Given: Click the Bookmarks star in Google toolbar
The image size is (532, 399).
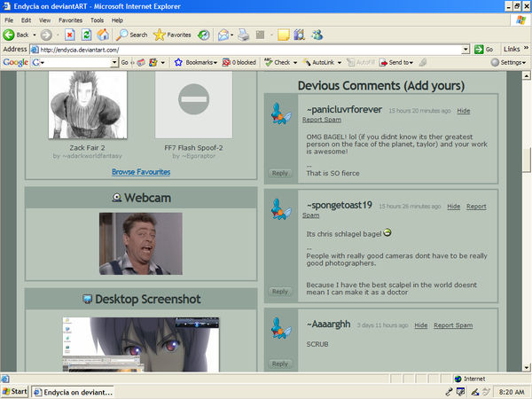Looking at the screenshot, I should coord(178,62).
